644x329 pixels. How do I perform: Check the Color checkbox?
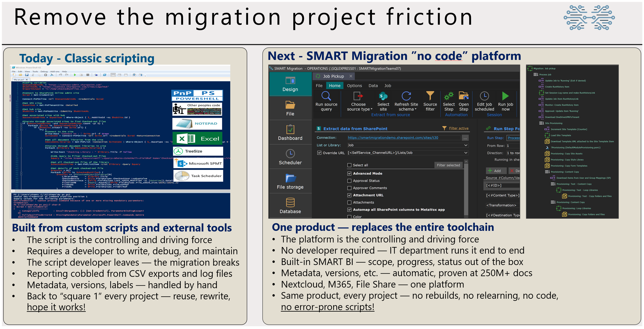pos(349,217)
